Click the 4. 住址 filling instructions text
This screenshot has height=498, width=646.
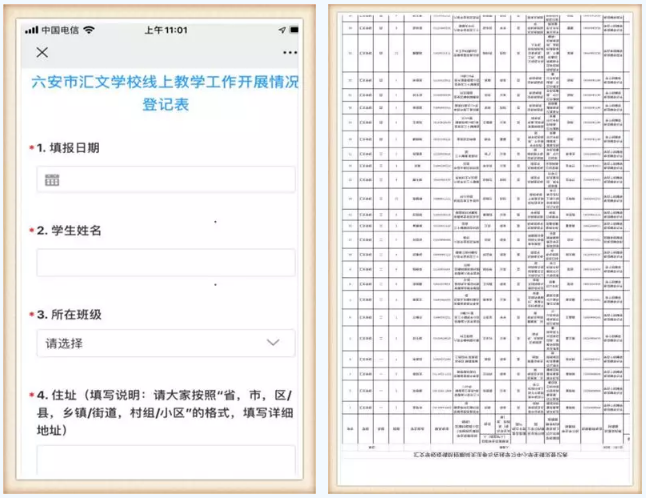(164, 413)
